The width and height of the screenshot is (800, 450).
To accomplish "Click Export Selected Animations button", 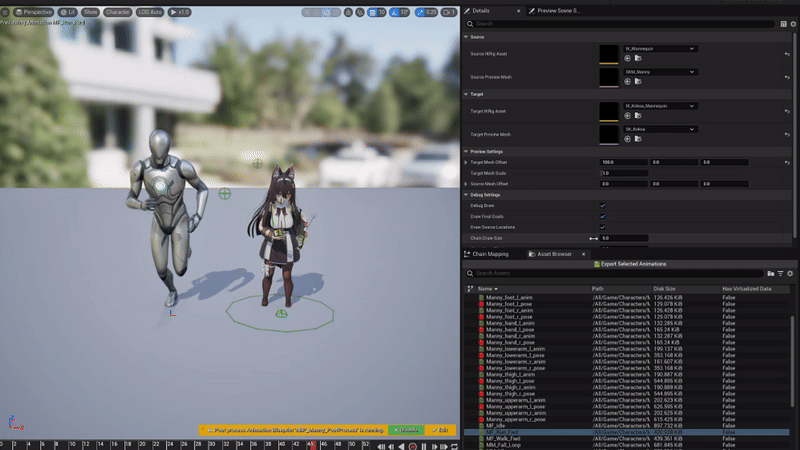I will tap(630, 264).
